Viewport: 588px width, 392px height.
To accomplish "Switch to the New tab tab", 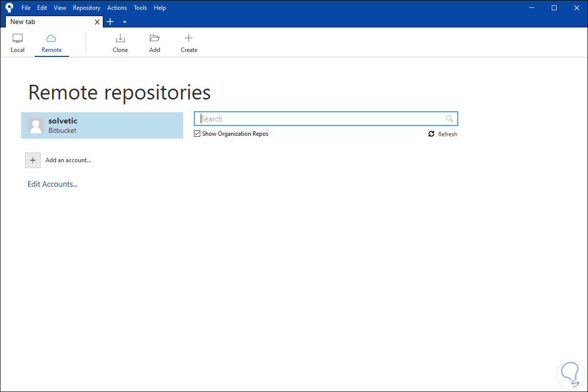I will pos(49,22).
